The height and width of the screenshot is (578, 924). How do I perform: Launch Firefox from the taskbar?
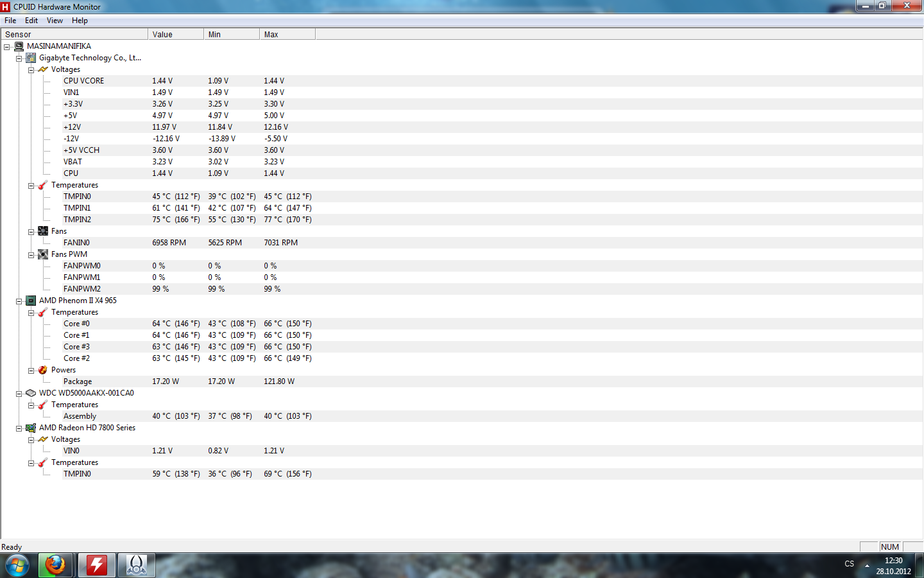click(x=55, y=566)
